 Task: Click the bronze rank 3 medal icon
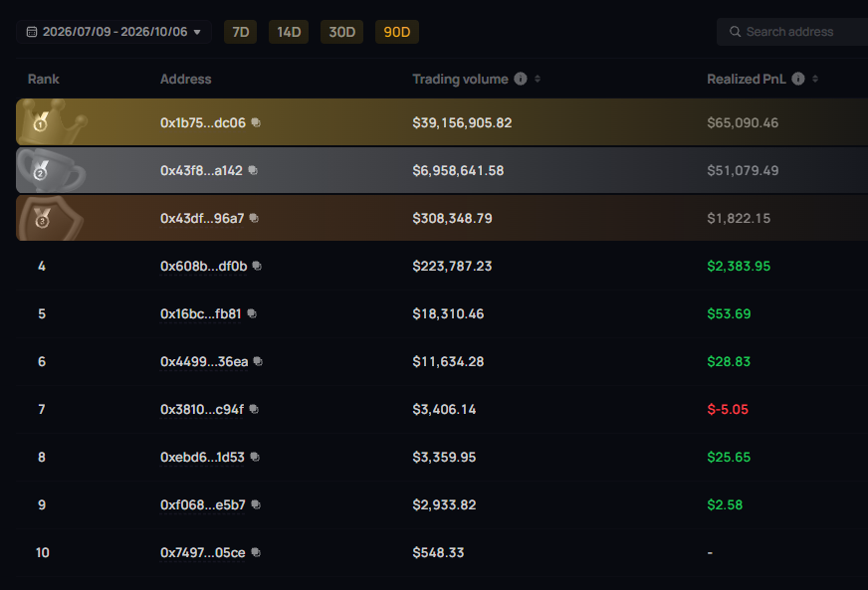click(42, 218)
